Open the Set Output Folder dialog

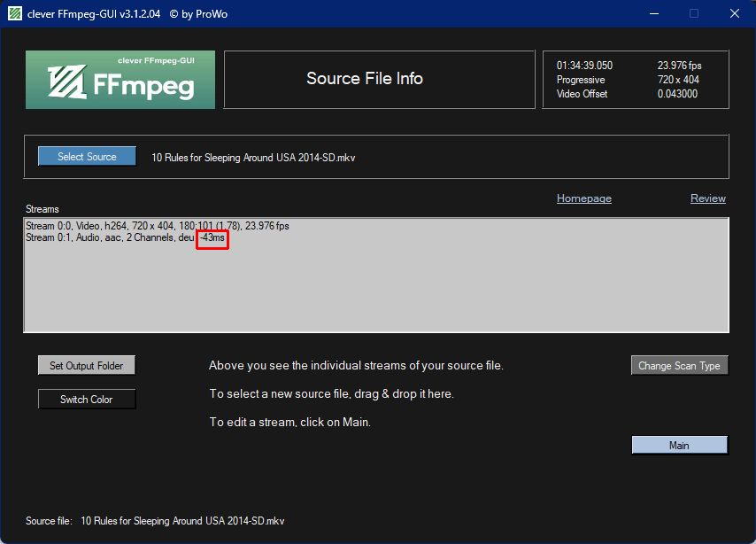coord(86,365)
